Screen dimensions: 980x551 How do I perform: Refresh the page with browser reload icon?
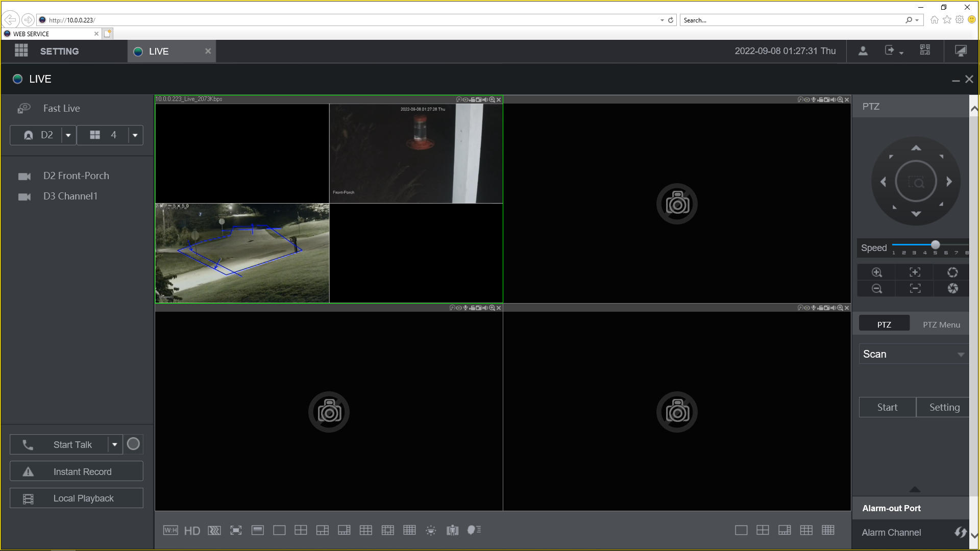(671, 20)
